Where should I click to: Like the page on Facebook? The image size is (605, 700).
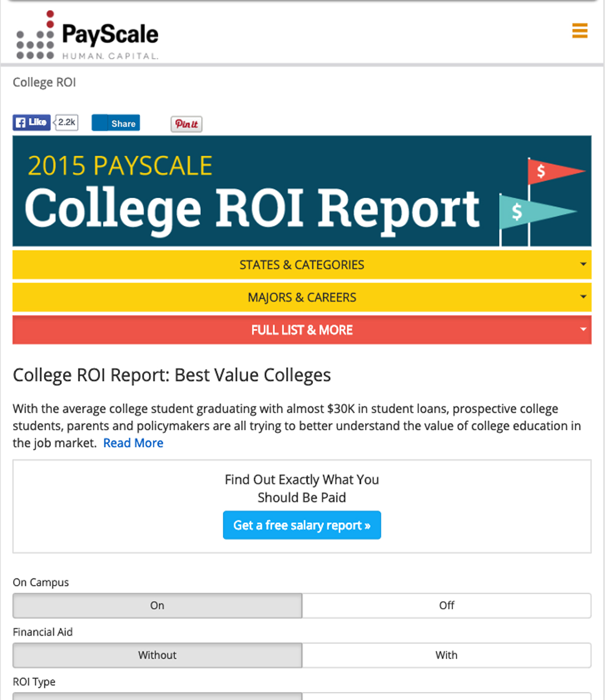31,123
